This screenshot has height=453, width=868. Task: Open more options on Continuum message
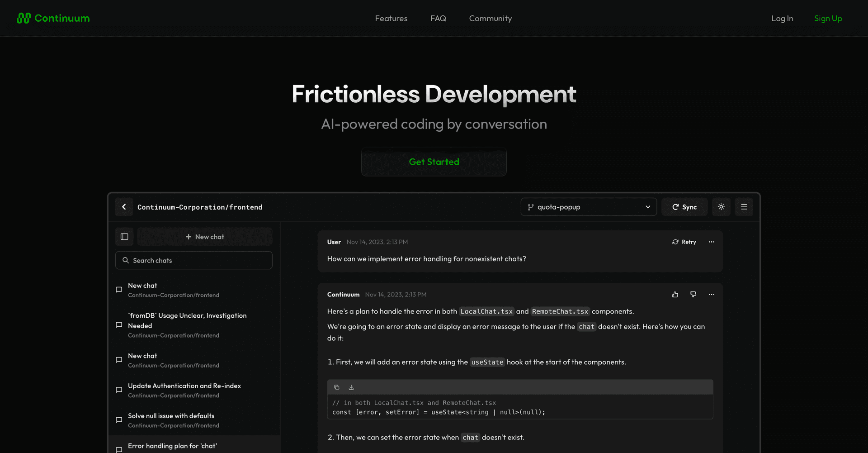tap(712, 295)
